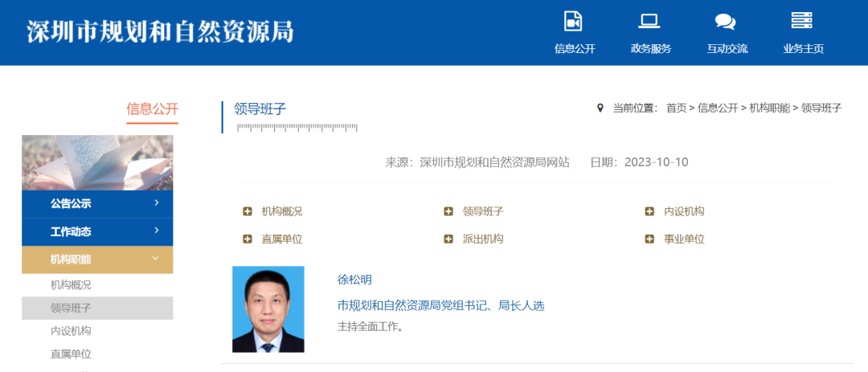868x372 pixels.
Task: Go to 信息公开 in the breadcrumb
Action: point(718,108)
